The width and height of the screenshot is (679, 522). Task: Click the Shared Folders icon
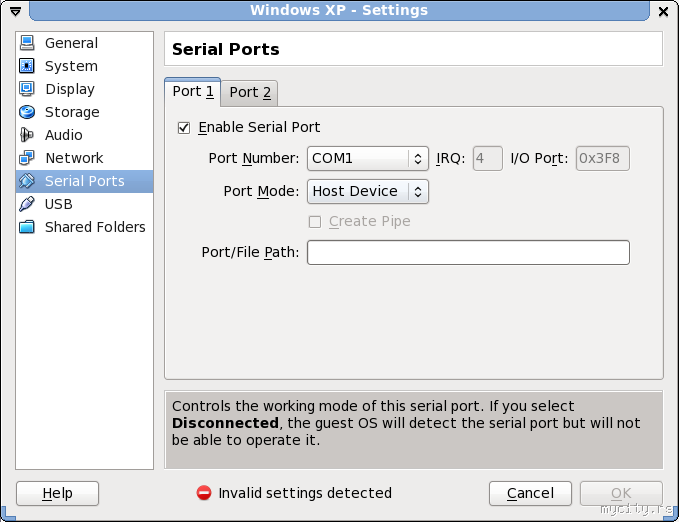[x=27, y=227]
